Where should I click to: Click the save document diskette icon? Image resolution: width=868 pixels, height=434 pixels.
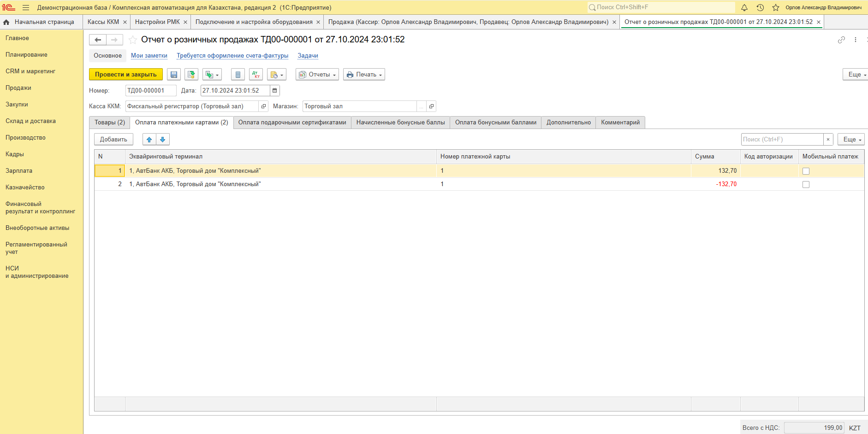[174, 75]
